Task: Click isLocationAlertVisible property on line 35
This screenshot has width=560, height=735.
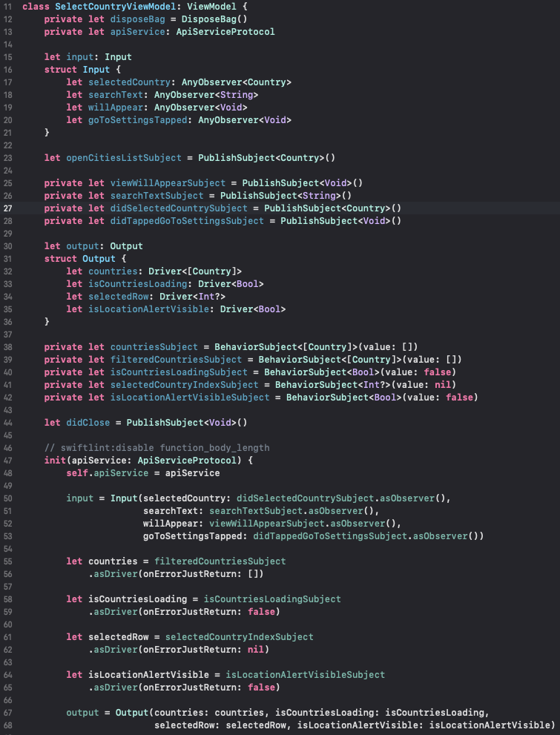Action: coord(148,310)
